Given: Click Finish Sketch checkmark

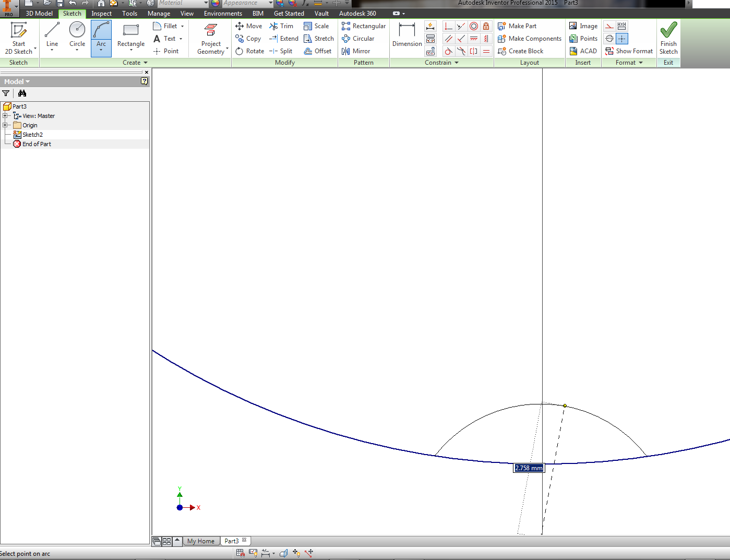Looking at the screenshot, I should [x=668, y=38].
